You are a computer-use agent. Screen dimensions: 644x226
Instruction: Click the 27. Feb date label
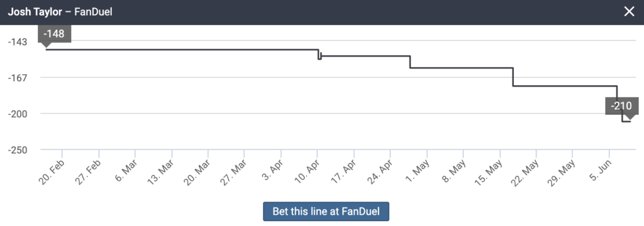point(89,171)
